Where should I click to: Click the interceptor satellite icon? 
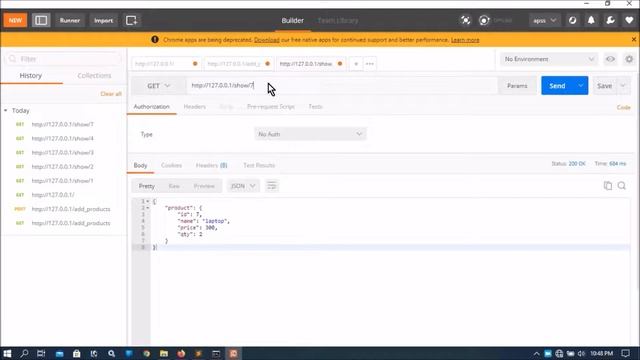tap(465, 20)
